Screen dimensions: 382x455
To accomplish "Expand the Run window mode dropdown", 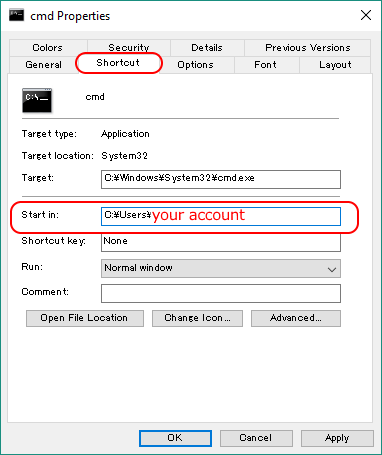I will (x=221, y=269).
